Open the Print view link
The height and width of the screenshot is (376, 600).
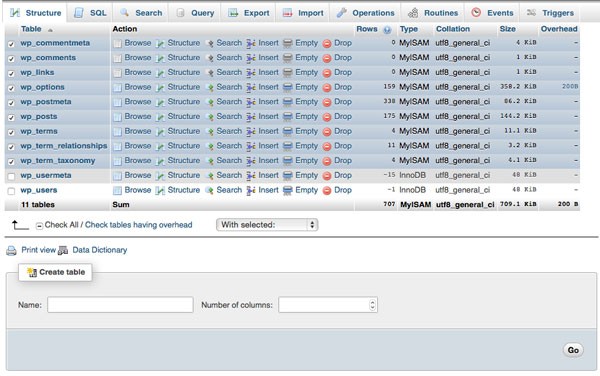[x=39, y=250]
